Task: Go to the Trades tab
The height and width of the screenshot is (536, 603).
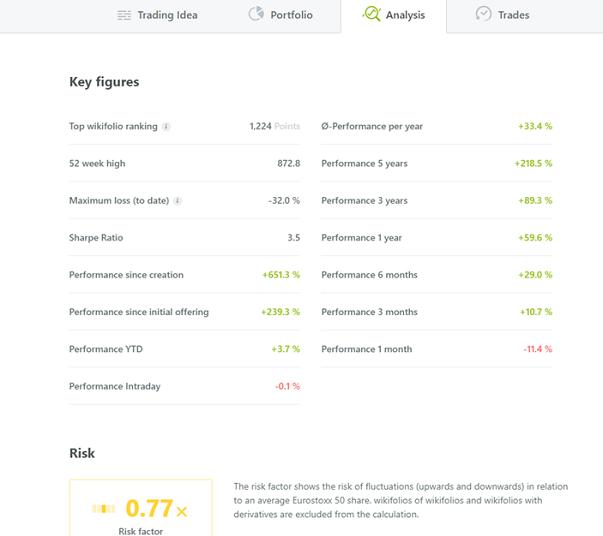Action: coord(513,15)
